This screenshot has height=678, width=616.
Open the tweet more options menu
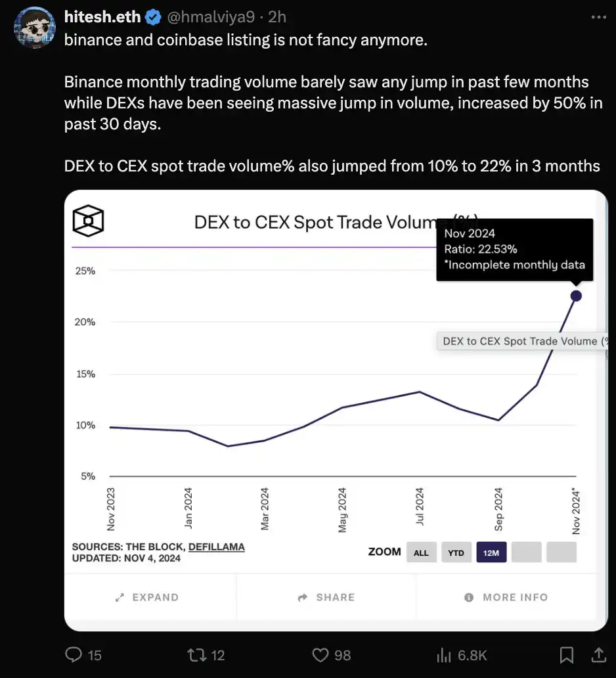pyautogui.click(x=598, y=16)
